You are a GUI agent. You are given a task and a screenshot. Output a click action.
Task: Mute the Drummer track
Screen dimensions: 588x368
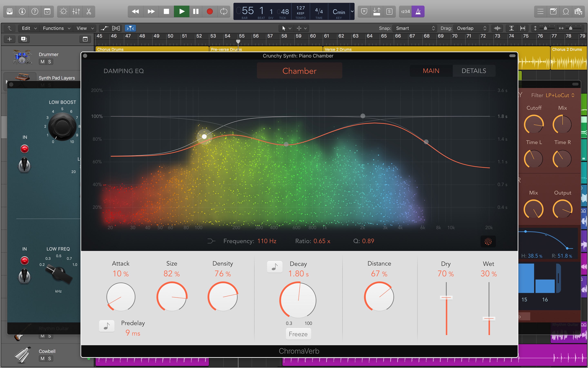click(42, 62)
